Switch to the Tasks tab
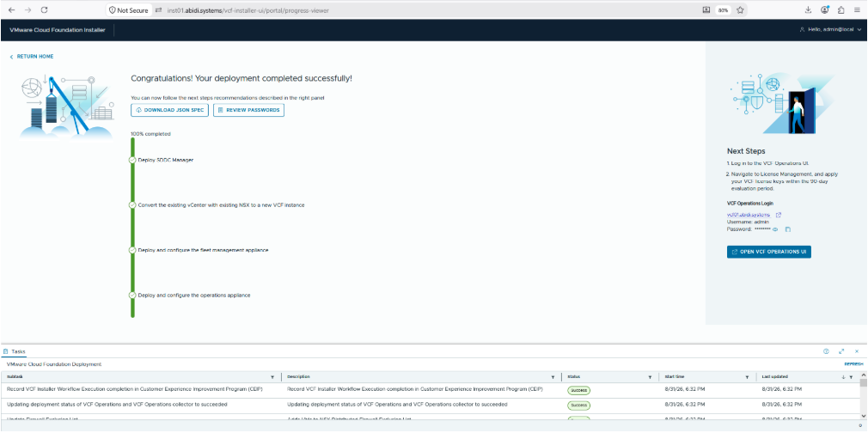 (x=15, y=351)
